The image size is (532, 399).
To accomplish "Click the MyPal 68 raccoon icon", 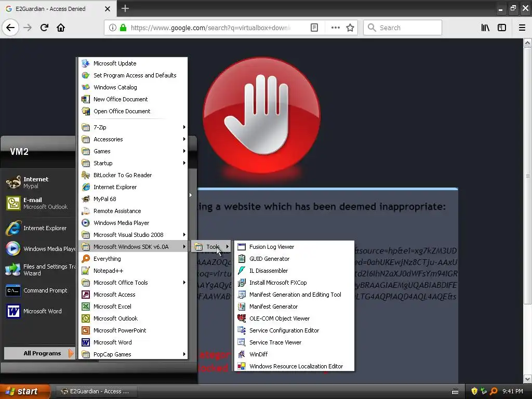I will pos(86,199).
